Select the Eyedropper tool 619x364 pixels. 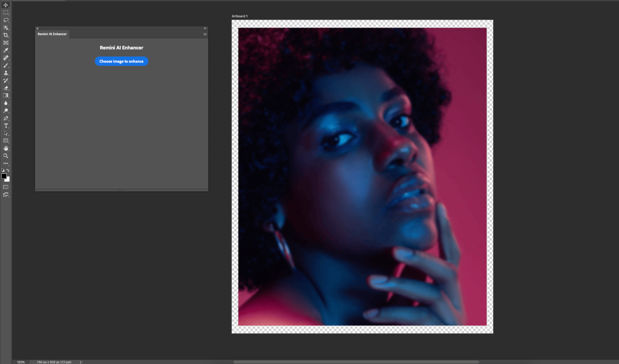6,51
